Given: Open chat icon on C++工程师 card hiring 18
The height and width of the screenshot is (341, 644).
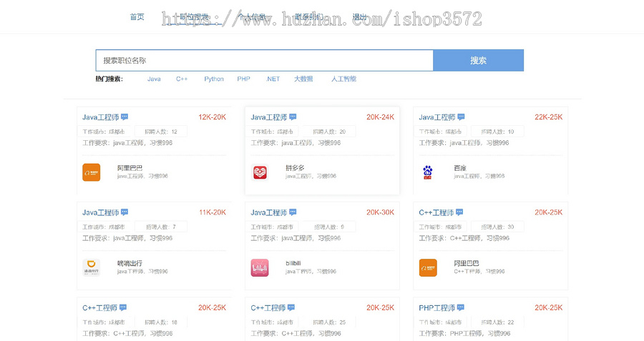Looking at the screenshot, I should tap(123, 307).
